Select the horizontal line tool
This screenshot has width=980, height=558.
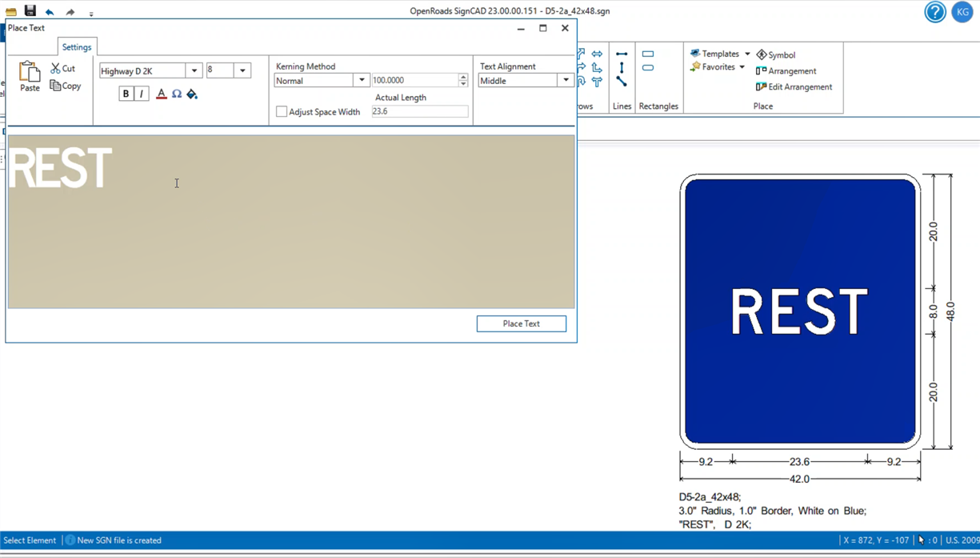tap(622, 54)
